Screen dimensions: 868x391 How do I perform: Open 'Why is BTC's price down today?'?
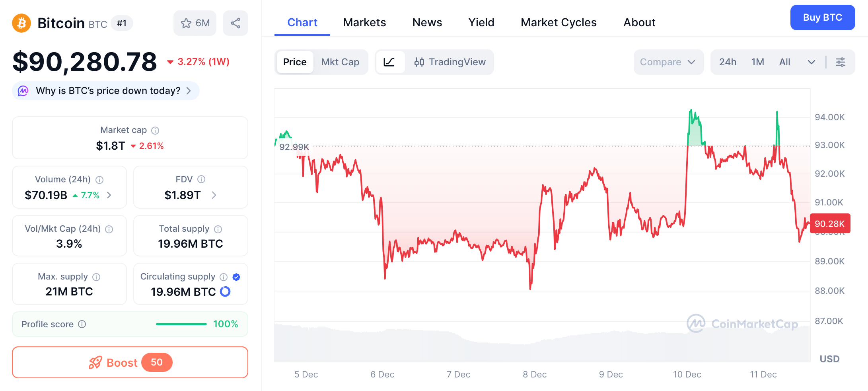[x=108, y=91]
